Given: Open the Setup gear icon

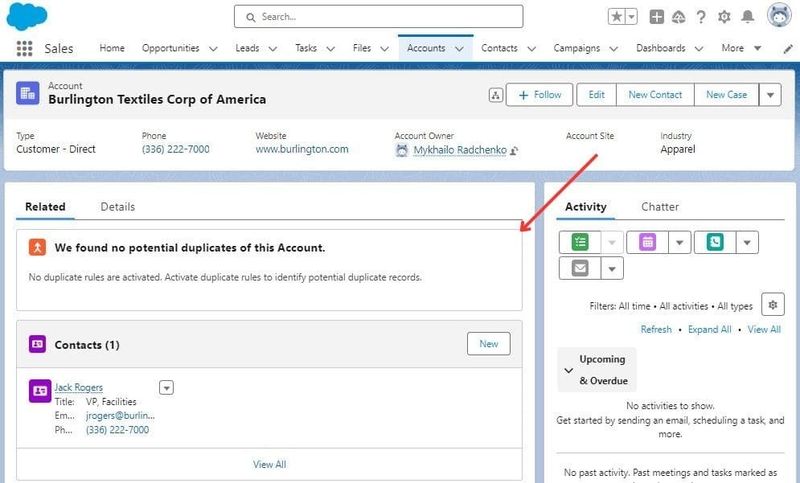Looking at the screenshot, I should (724, 17).
